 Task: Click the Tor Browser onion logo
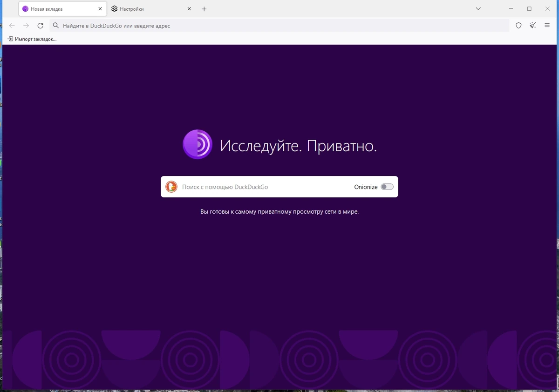198,144
